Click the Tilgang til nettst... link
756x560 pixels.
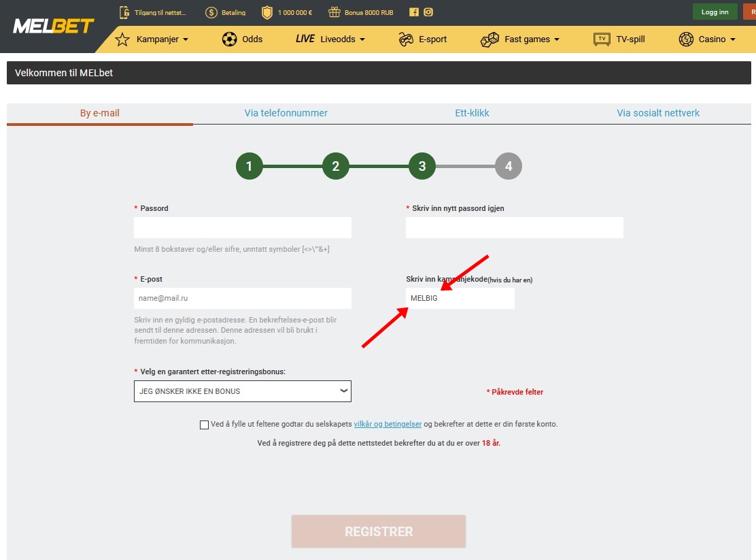pos(160,12)
